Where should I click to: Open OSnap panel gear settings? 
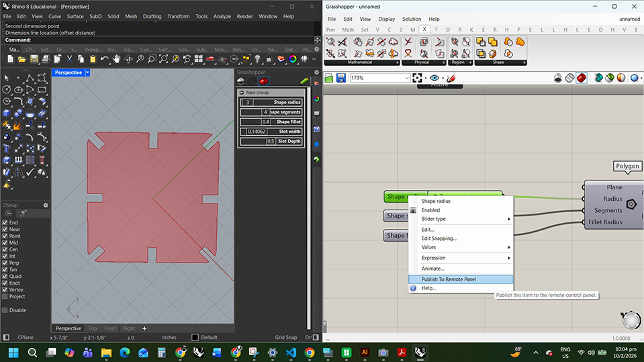(x=46, y=205)
